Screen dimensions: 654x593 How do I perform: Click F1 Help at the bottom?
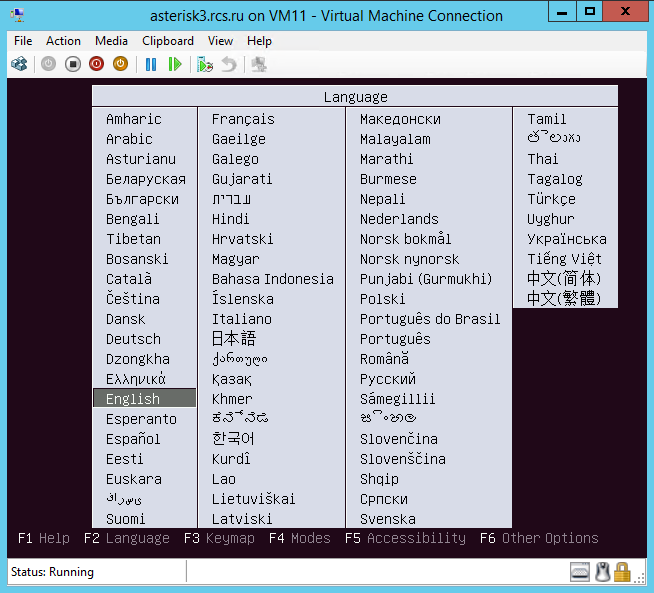(44, 538)
